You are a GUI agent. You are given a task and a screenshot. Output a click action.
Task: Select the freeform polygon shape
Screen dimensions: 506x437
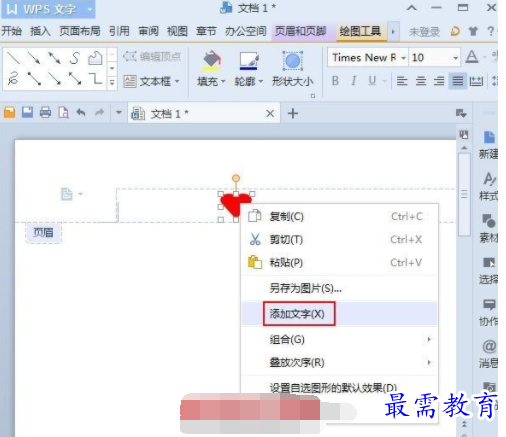pyautogui.click(x=95, y=58)
